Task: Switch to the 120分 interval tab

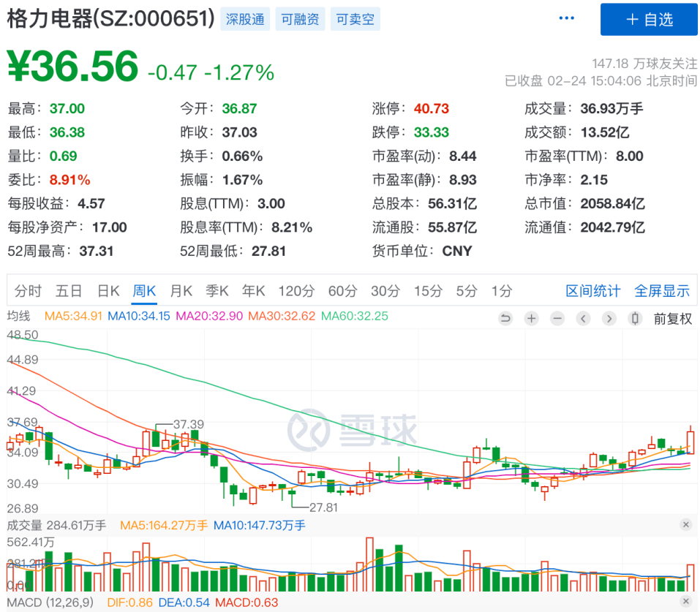Action: (296, 291)
